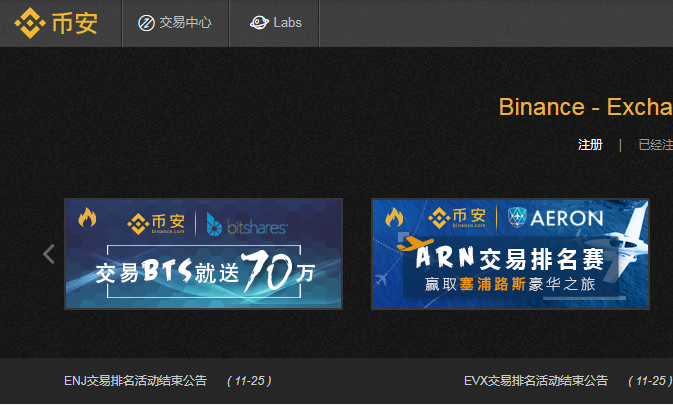673x405 pixels.
Task: Click the Binance diamond logo icon
Action: tap(30, 23)
